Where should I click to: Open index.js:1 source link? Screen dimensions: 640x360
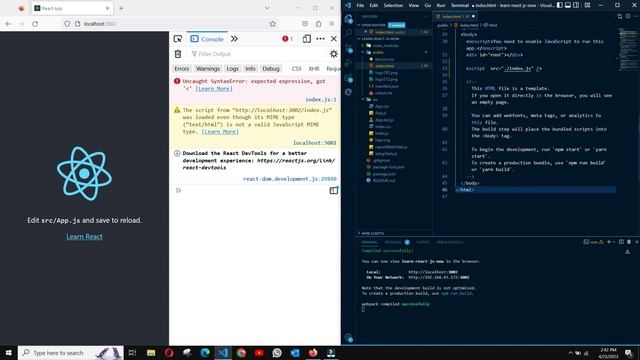pos(321,99)
